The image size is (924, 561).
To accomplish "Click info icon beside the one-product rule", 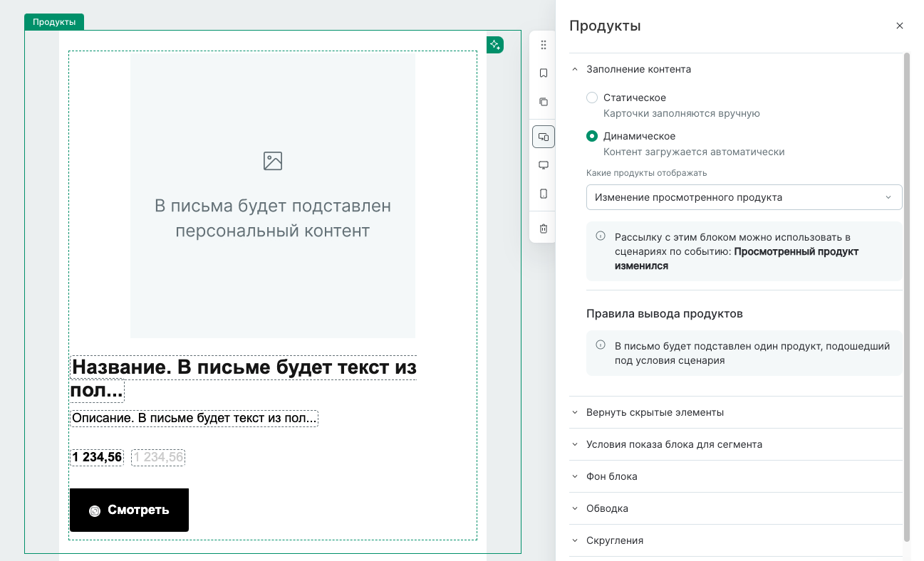I will tap(601, 345).
